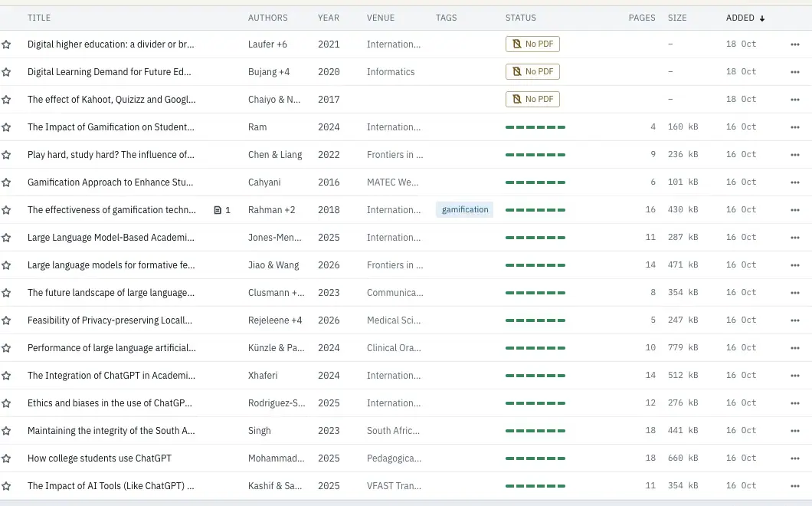Image resolution: width=812 pixels, height=506 pixels.
Task: Star the 'Digital Learning Demand' paper
Action: tap(6, 72)
